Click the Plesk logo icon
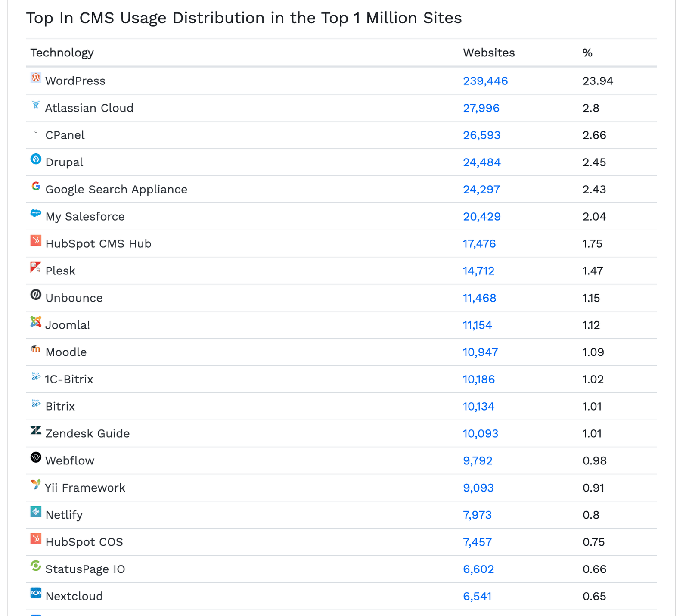The image size is (689, 616). click(36, 268)
